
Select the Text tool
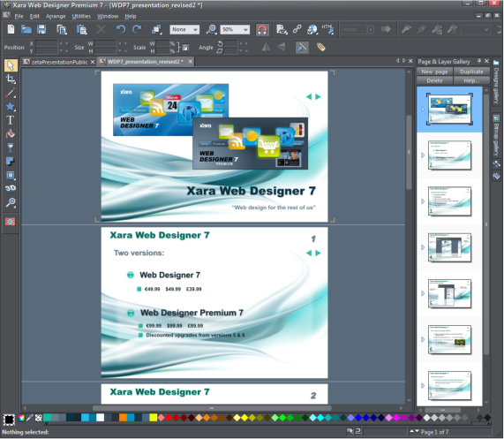tap(11, 120)
